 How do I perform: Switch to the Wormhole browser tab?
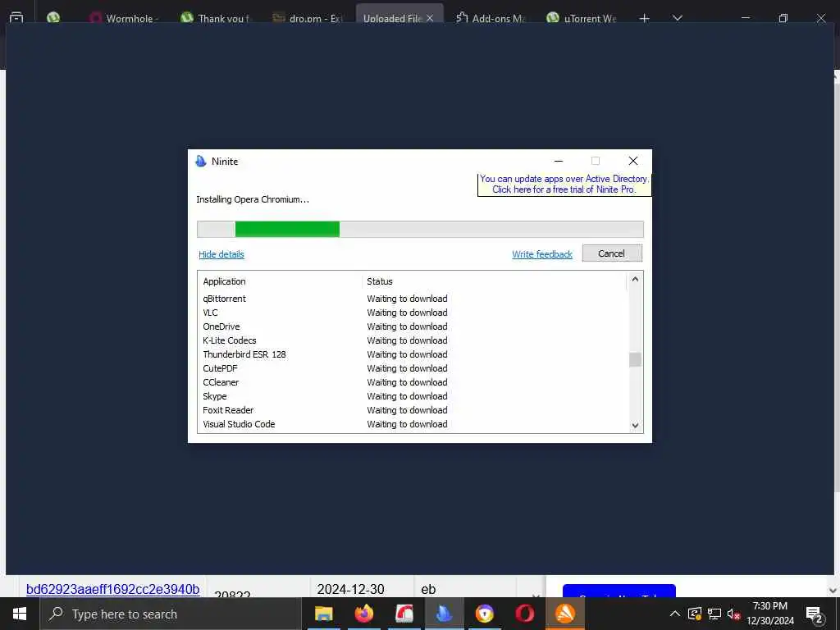click(124, 18)
